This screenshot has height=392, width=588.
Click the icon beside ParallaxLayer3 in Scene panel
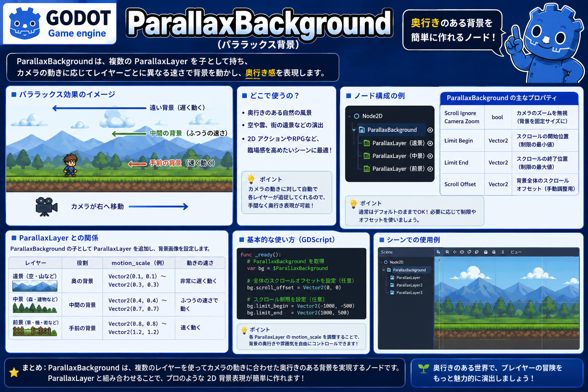click(392, 293)
